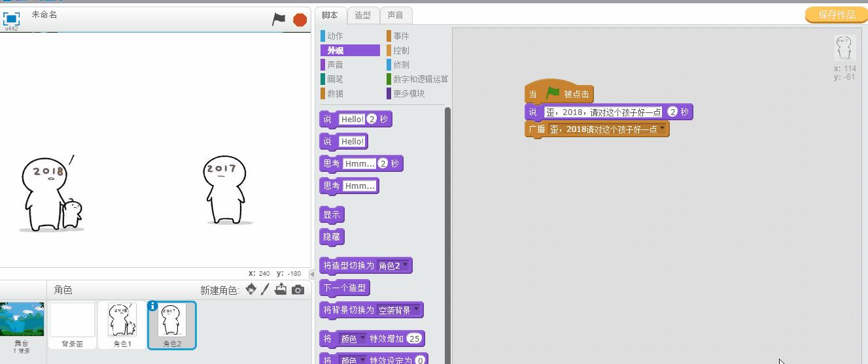Select the 画笔 block category
868x364 pixels.
(334, 79)
